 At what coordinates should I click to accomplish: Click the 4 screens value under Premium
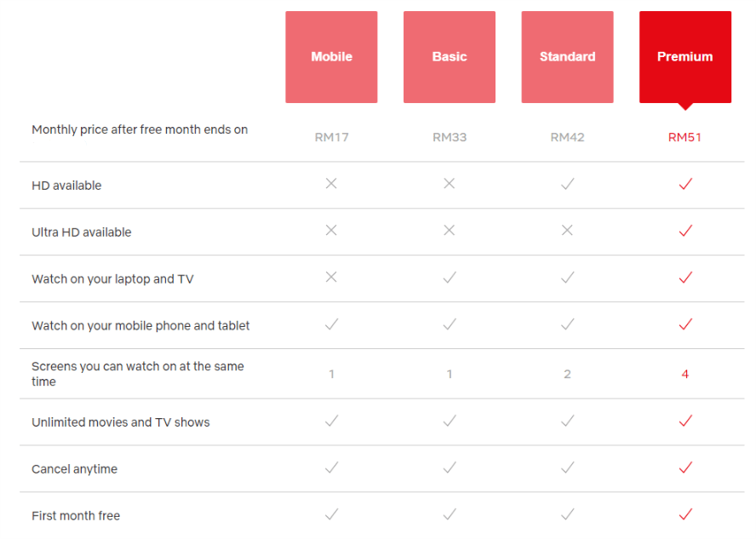coord(685,374)
